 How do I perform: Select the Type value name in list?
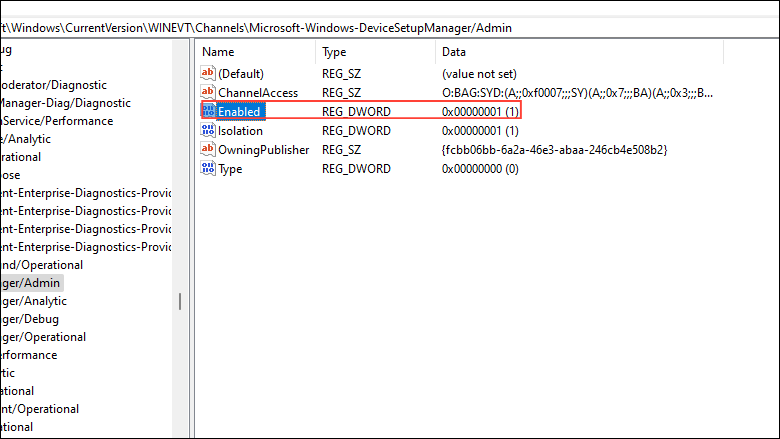click(230, 169)
